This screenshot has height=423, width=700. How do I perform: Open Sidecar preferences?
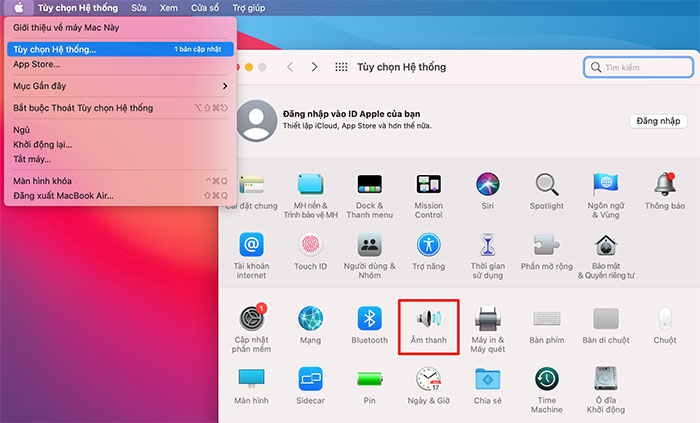pos(310,386)
